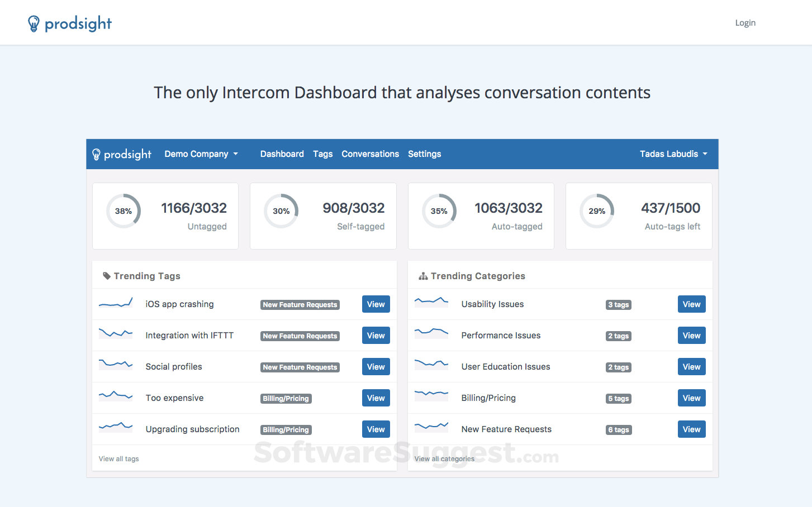The image size is (812, 507).
Task: Open the Tadas Labudis user menu
Action: click(x=673, y=154)
